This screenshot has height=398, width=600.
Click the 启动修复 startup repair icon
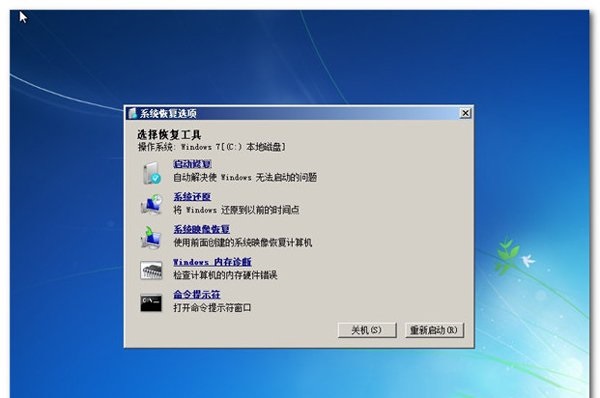[152, 173]
